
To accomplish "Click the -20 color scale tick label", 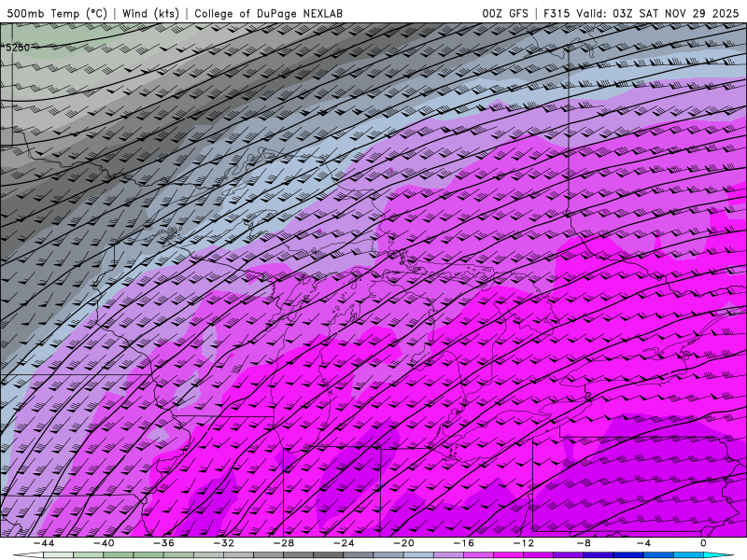I will click(404, 543).
